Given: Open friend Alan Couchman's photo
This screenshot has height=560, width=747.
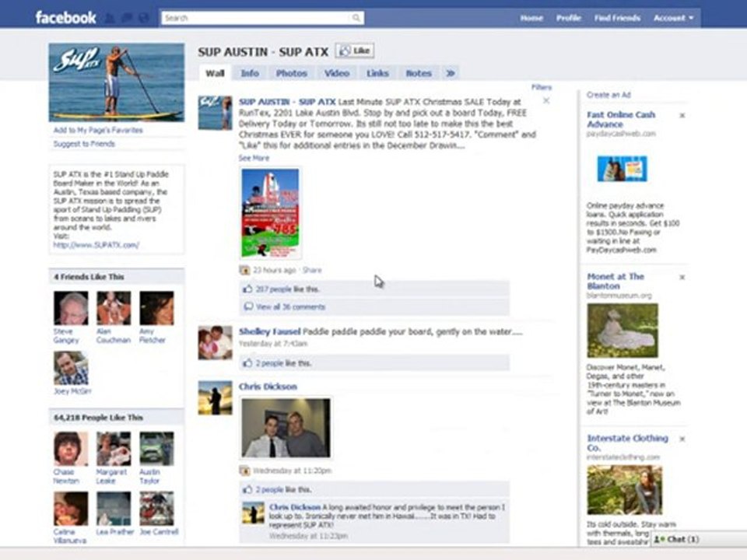Looking at the screenshot, I should (114, 308).
